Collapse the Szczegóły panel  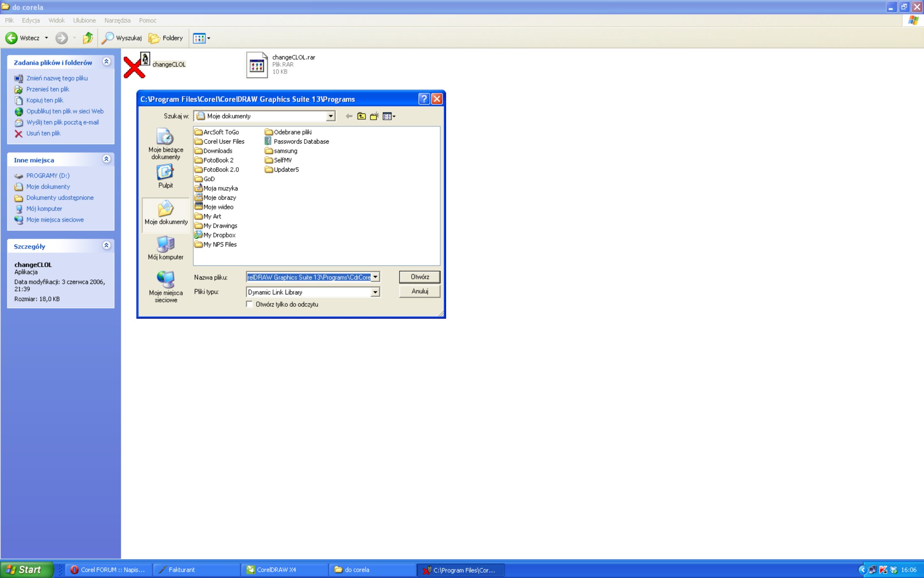[x=106, y=246]
